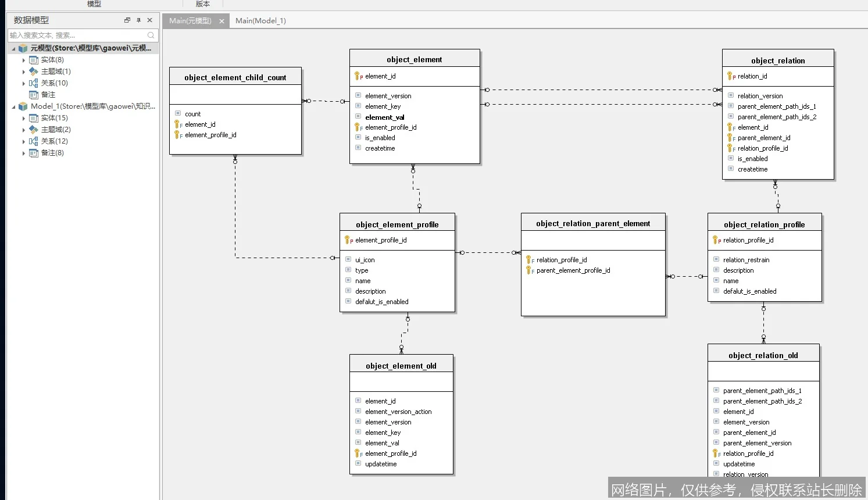
Task: Expand the 主题域(2) tree node
Action: [24, 130]
